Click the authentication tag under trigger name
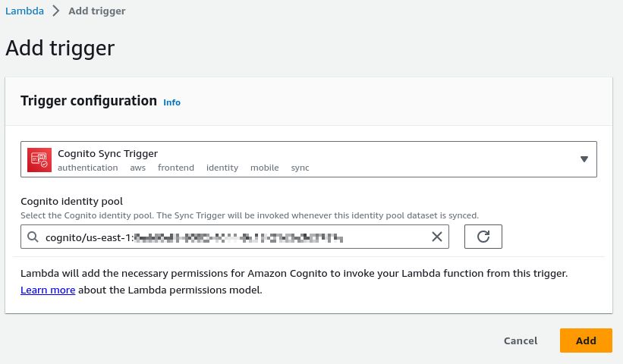 pos(88,168)
